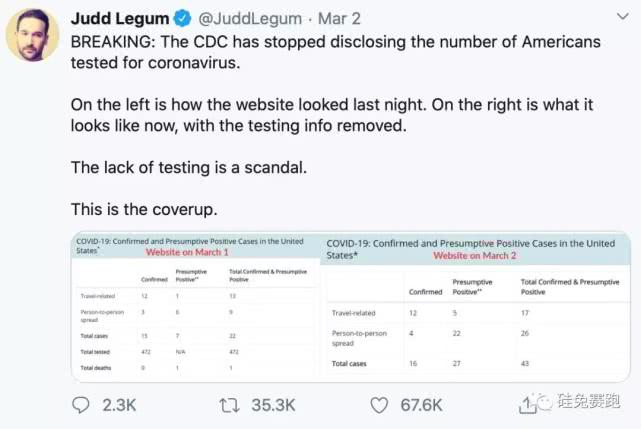This screenshot has height=429, width=641.
Task: Click the share upload icon
Action: tap(527, 404)
